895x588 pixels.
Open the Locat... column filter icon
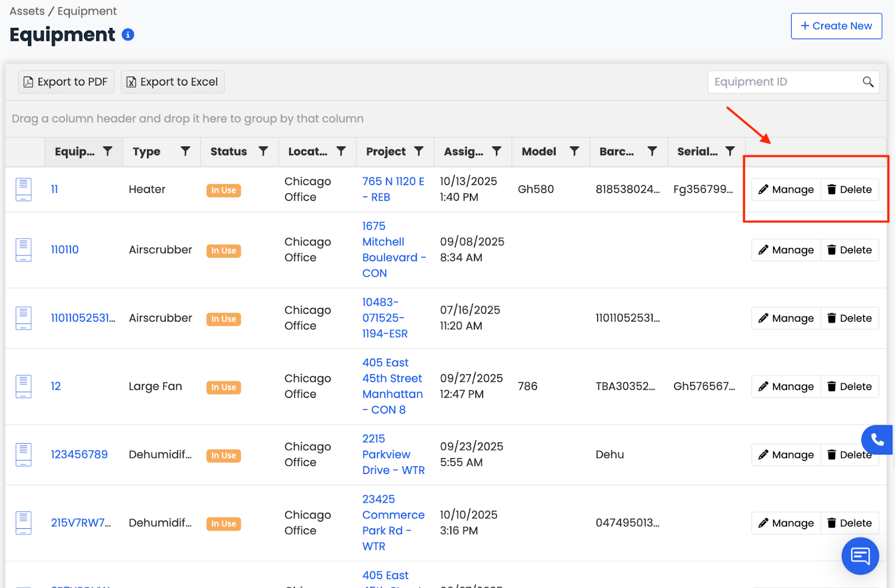pos(341,151)
